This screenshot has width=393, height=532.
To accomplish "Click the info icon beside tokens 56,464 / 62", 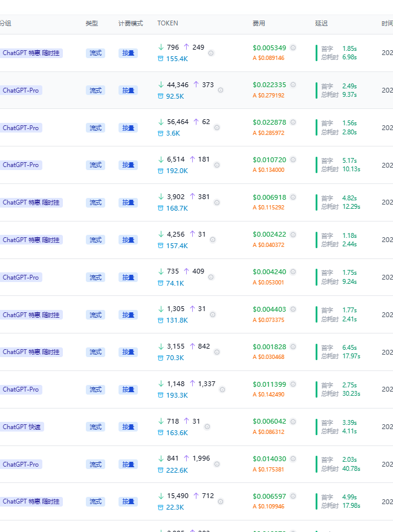I will (217, 128).
